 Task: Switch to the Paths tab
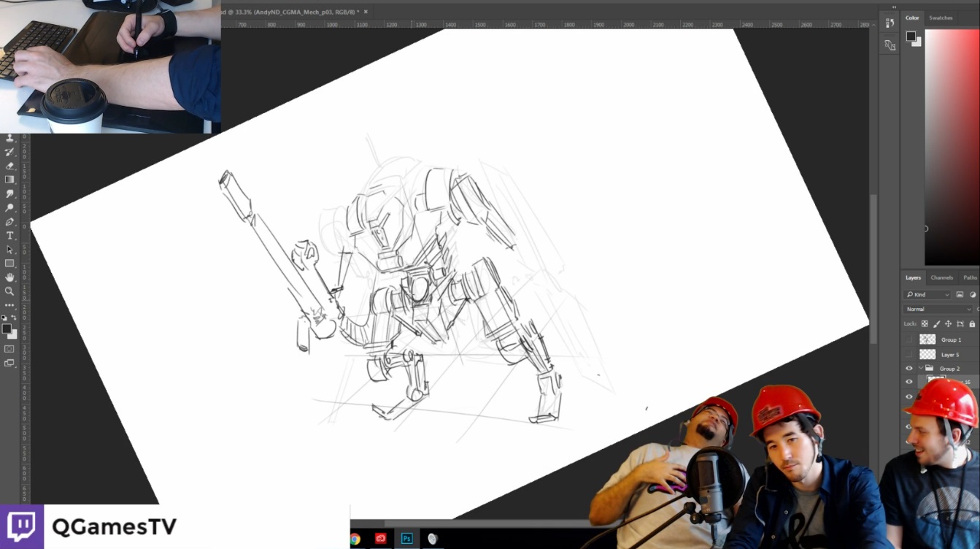[970, 277]
